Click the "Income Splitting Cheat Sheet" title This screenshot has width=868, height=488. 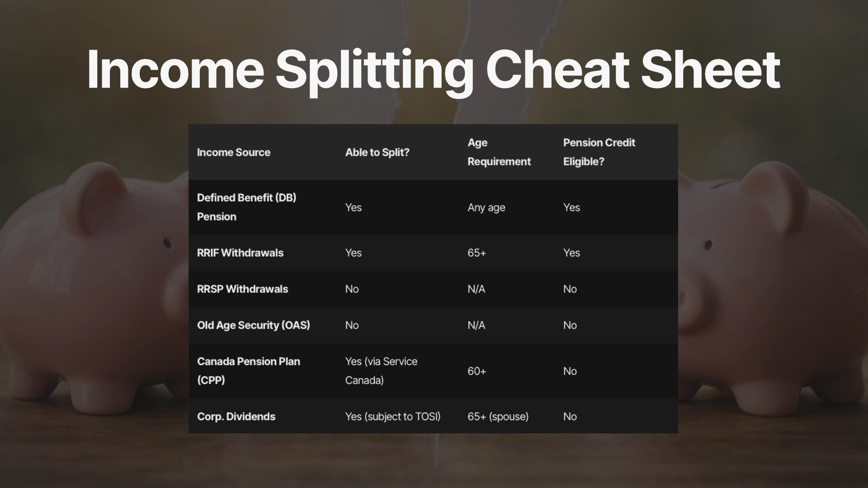pos(433,70)
